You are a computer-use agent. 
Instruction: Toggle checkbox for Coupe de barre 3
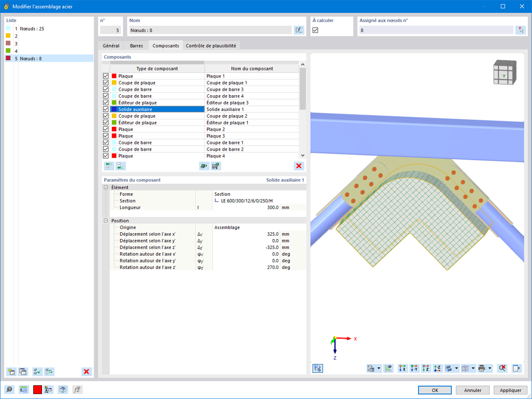106,89
